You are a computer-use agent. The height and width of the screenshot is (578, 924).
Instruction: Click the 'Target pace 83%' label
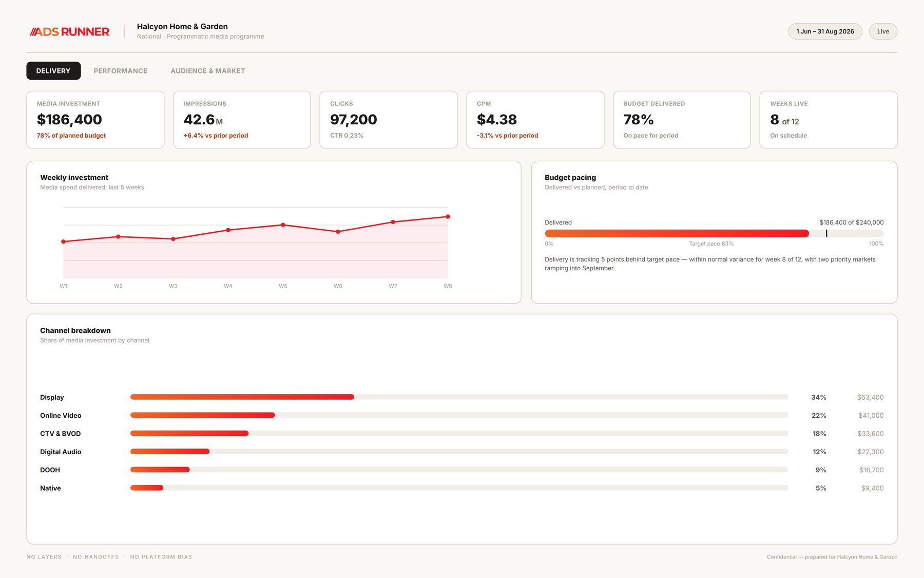click(711, 244)
